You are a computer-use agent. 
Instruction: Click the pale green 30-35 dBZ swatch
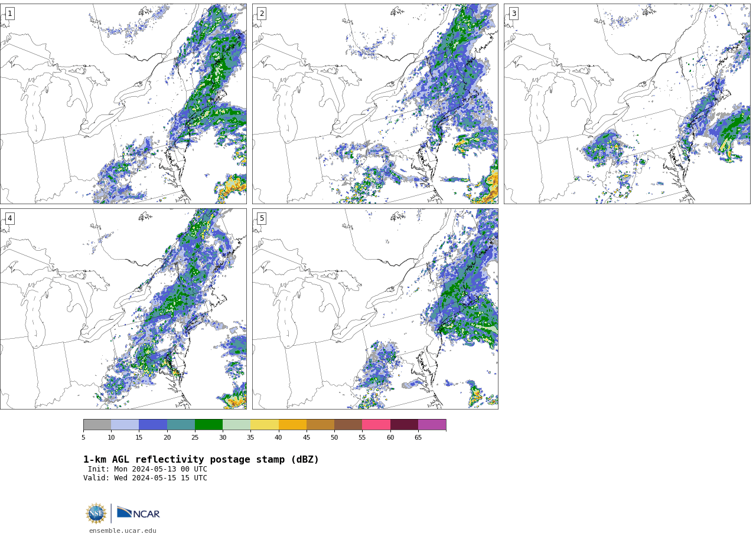(x=236, y=425)
